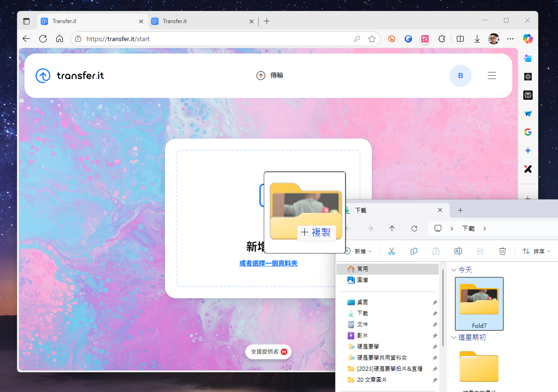Screen dimensions: 558x392
Task: Collapse the 今天 group
Action: pyautogui.click(x=453, y=270)
